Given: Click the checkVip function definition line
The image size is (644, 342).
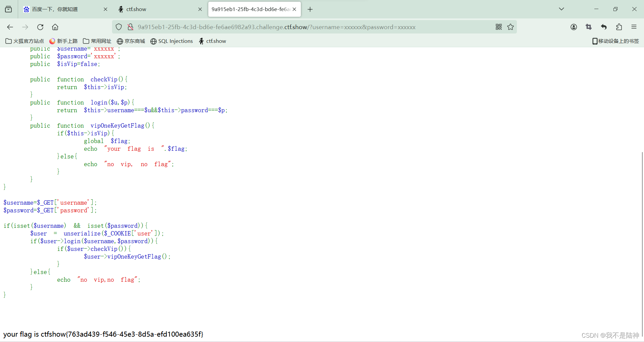Looking at the screenshot, I should click(x=79, y=79).
